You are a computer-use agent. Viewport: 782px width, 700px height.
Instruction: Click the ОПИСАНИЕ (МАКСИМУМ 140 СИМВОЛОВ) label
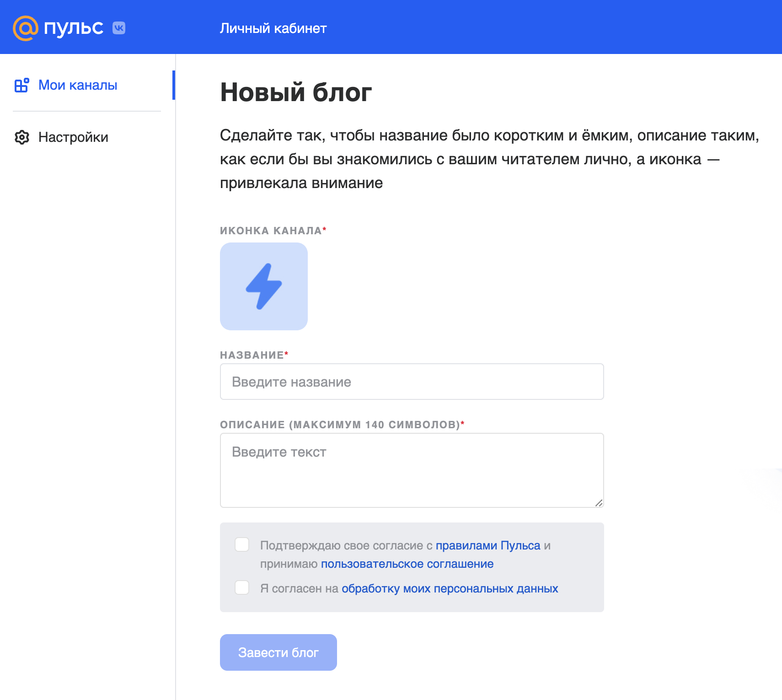coord(342,425)
